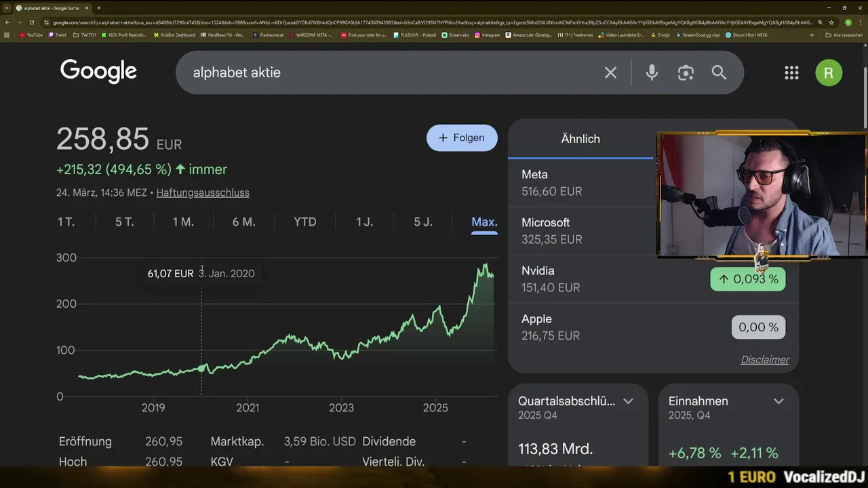Select the 1 M. chart range
Screen dimensions: 868x488
(x=183, y=222)
